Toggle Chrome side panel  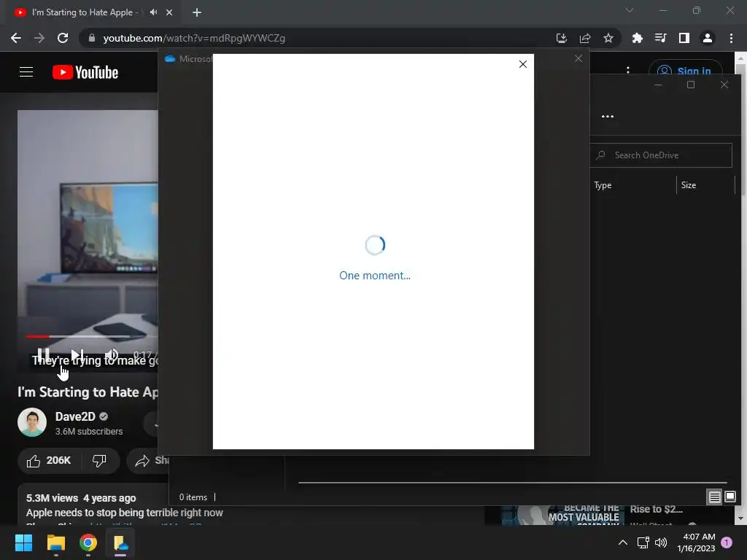[x=684, y=38]
